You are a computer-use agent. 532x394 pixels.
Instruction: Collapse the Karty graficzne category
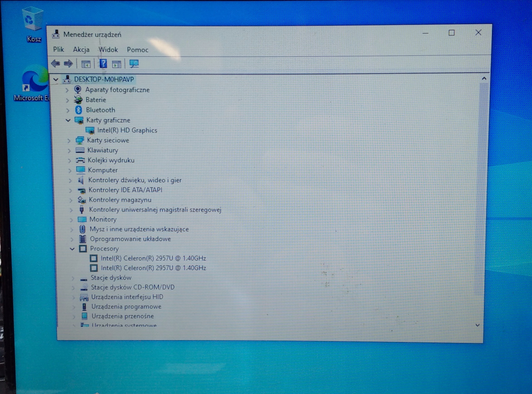[68, 120]
